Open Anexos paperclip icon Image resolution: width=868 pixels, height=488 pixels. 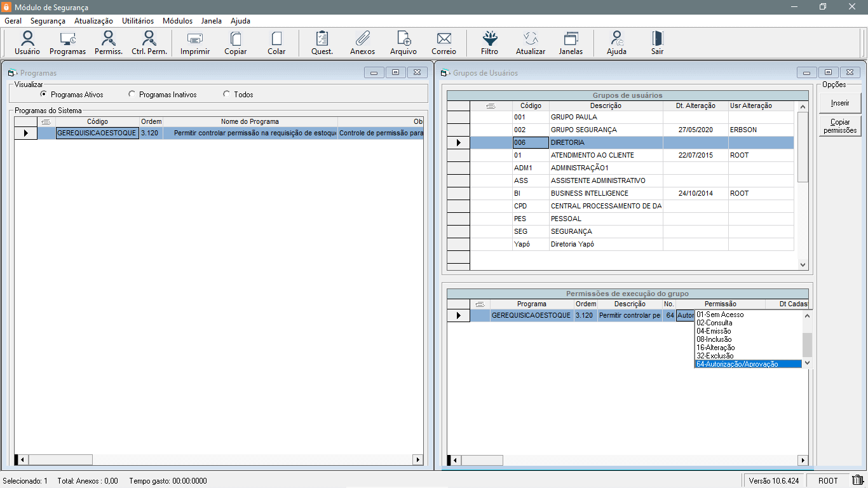363,43
